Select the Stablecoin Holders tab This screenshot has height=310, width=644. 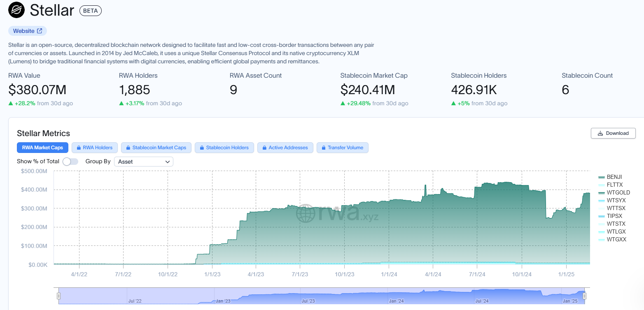(224, 148)
